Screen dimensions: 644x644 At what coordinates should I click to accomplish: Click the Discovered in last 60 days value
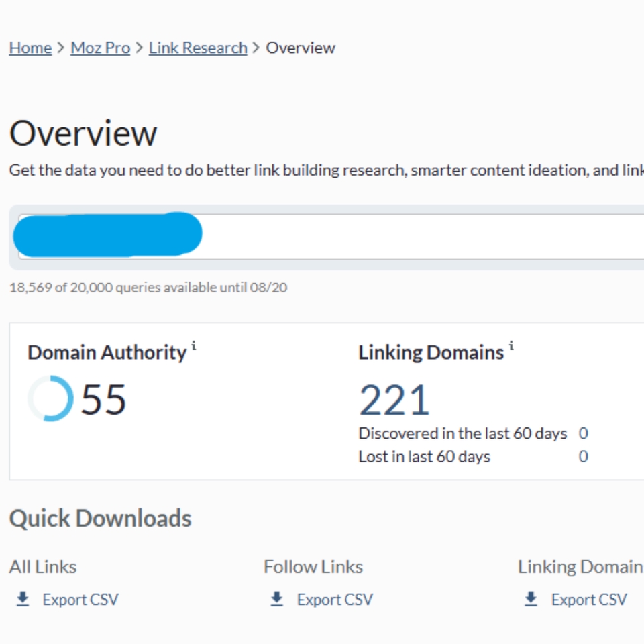point(583,433)
